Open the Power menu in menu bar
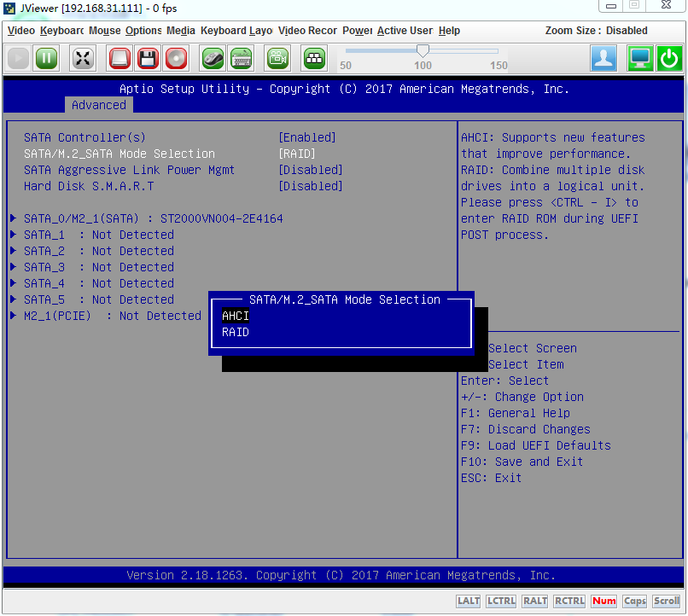Viewport: 688px width, 616px height. point(357,31)
